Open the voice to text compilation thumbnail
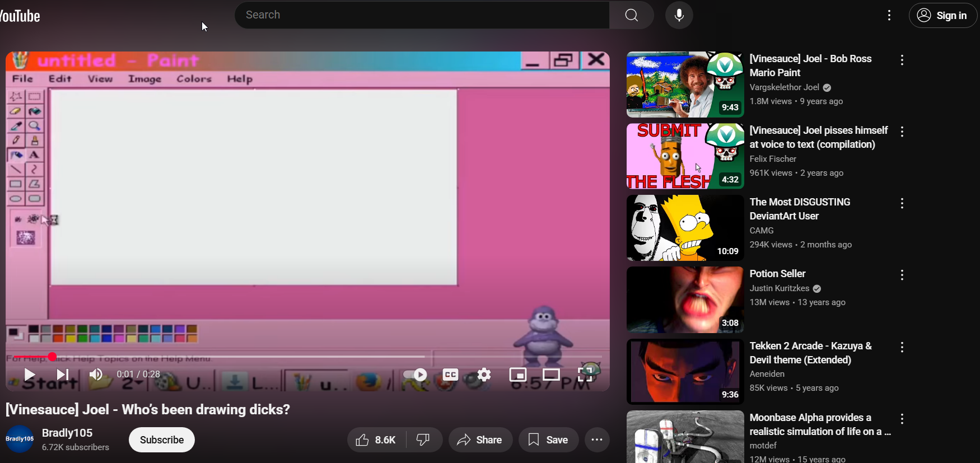980x463 pixels. point(685,156)
